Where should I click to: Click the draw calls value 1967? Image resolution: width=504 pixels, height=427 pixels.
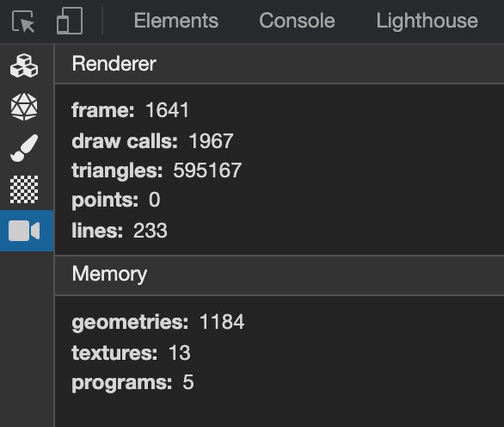(x=212, y=141)
